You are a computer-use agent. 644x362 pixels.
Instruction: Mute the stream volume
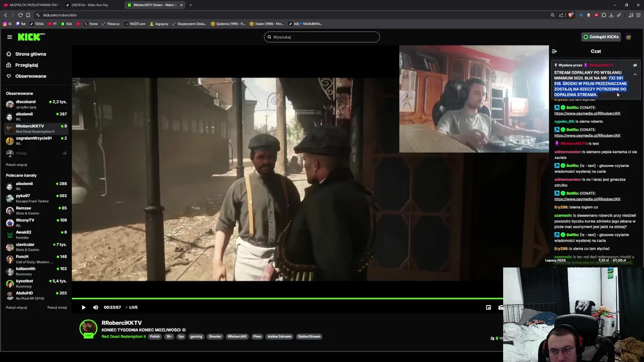96,307
